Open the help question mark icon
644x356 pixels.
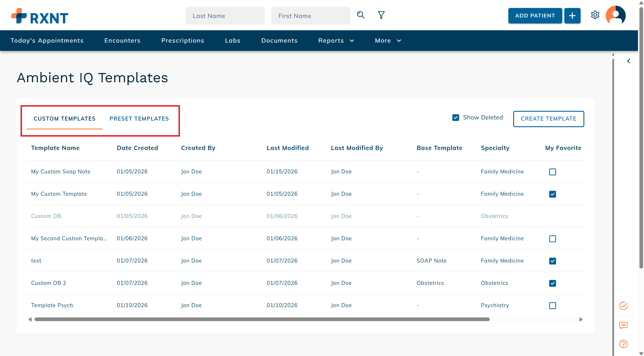pos(623,344)
